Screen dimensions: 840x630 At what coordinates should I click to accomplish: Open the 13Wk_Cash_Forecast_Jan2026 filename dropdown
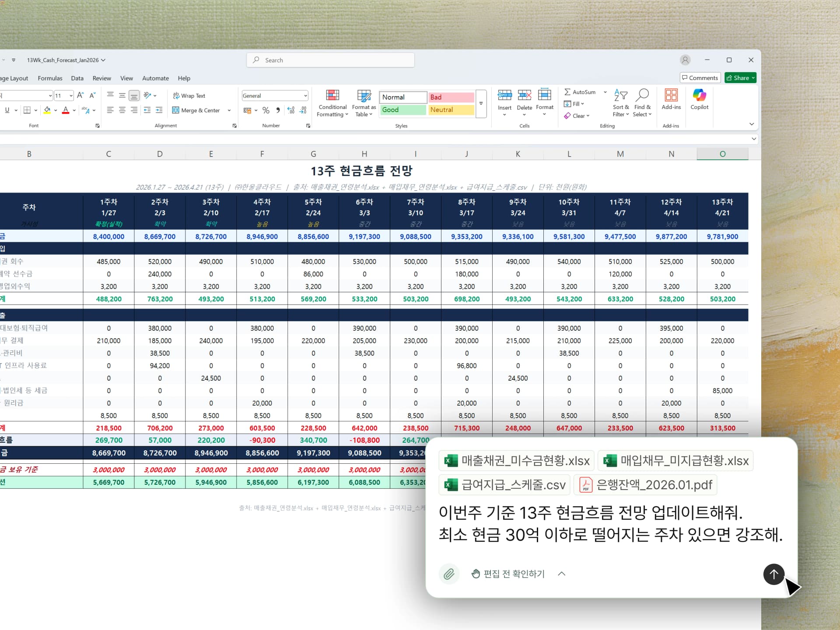(x=104, y=60)
